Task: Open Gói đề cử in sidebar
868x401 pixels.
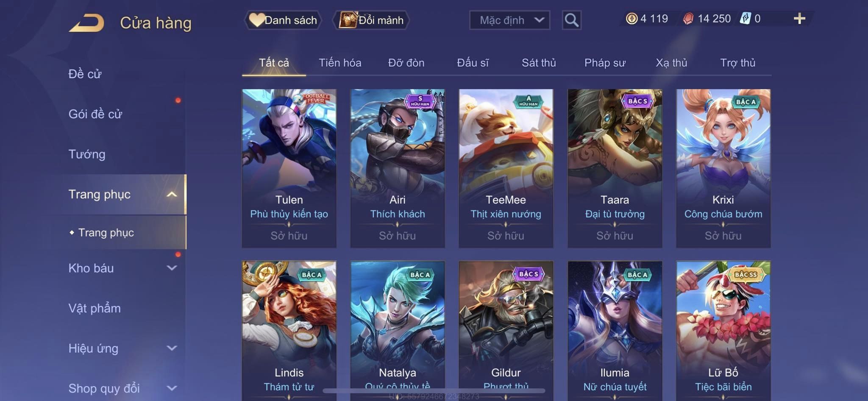Action: click(95, 114)
